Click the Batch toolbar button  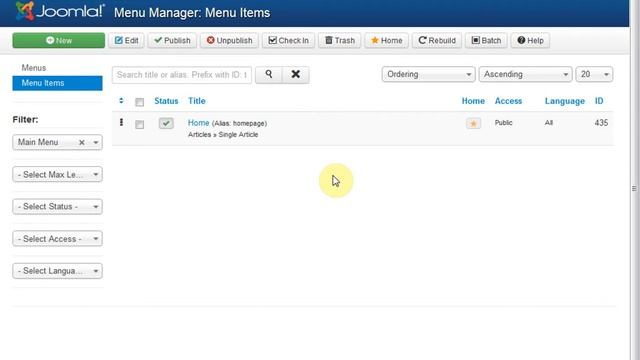[486, 40]
